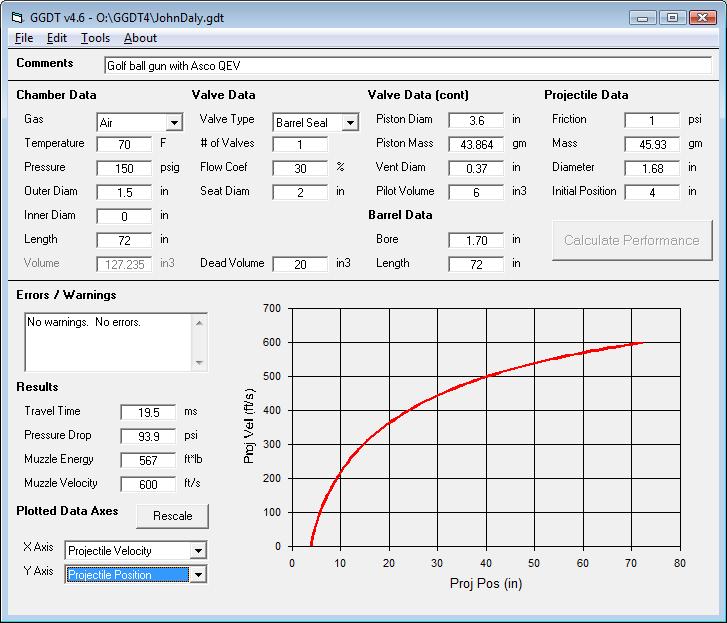Open the Edit menu
727x623 pixels.
57,38
